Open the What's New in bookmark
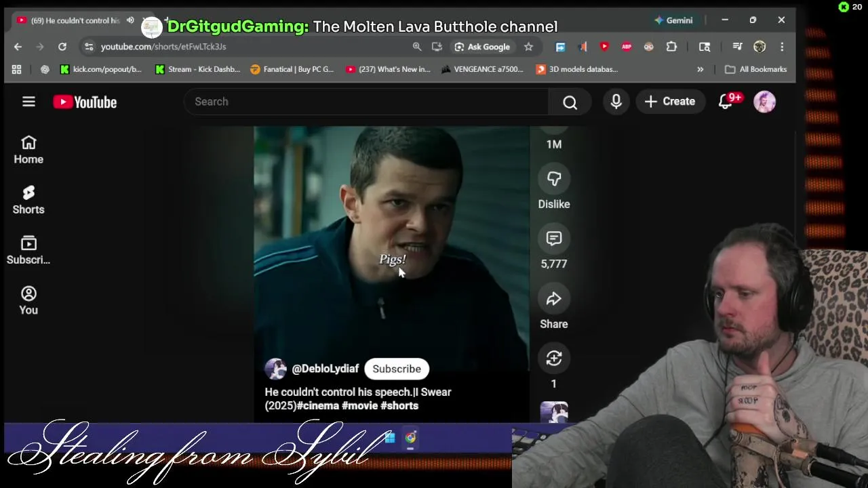 [388, 69]
